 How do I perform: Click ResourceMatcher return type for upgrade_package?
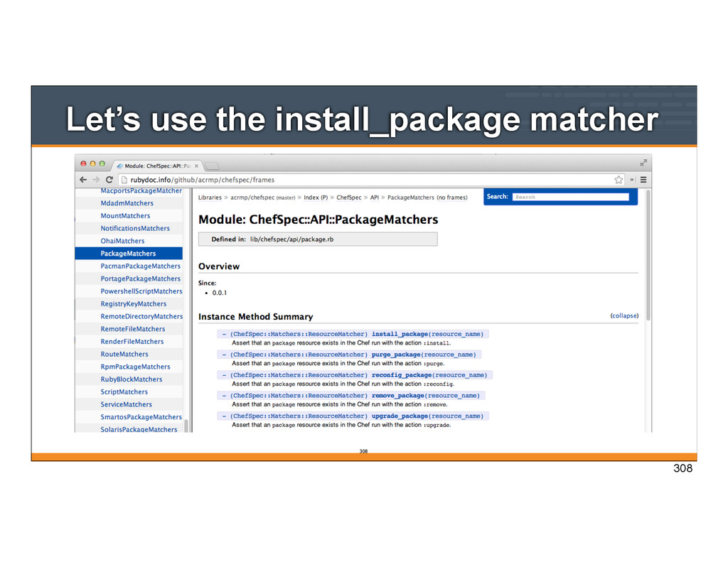coord(299,416)
